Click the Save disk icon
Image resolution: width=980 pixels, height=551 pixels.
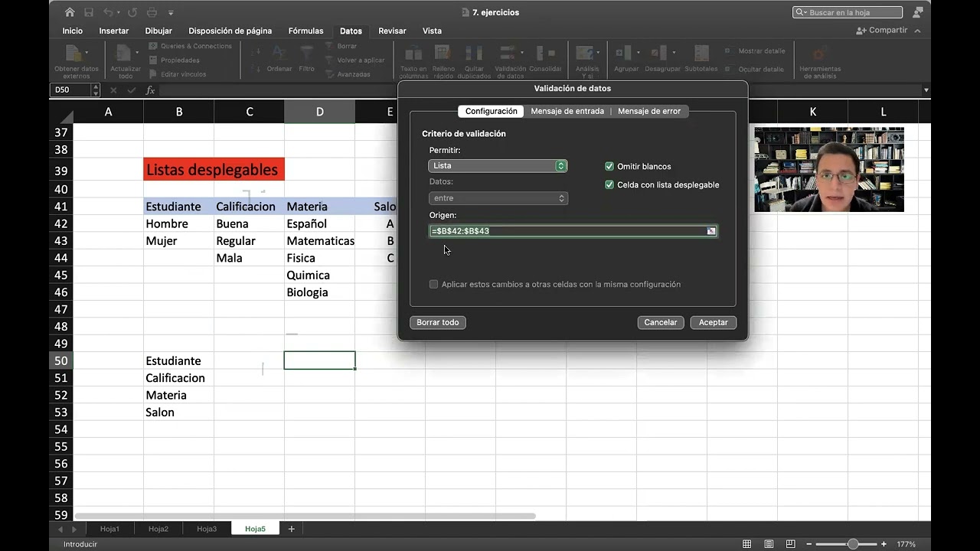(89, 12)
